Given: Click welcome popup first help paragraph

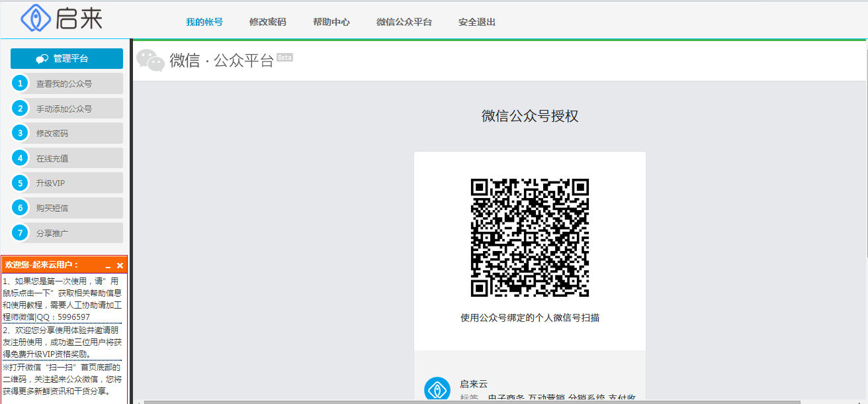Looking at the screenshot, I should [62, 299].
